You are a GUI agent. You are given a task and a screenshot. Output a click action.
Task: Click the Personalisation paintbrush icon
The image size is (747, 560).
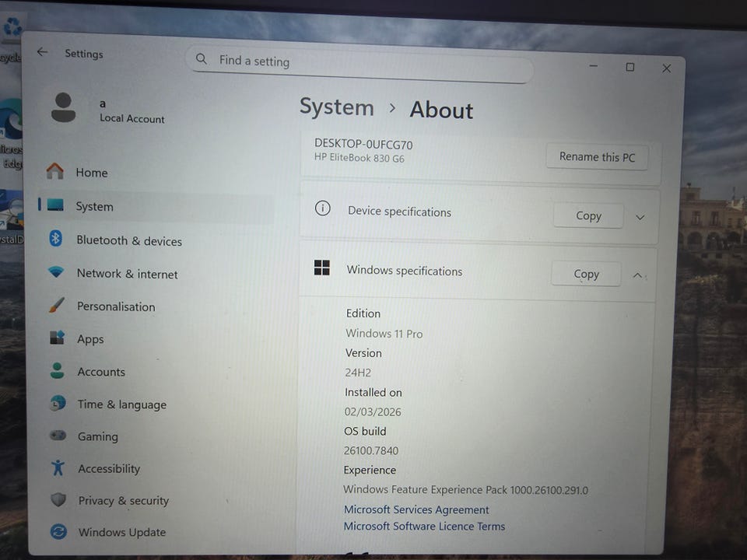coord(56,305)
